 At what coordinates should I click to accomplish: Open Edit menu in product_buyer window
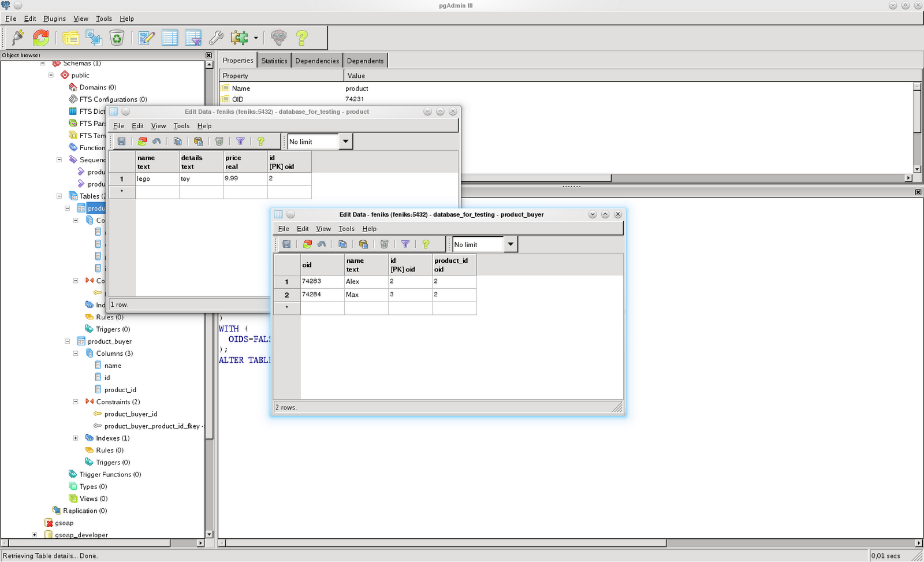tap(303, 229)
